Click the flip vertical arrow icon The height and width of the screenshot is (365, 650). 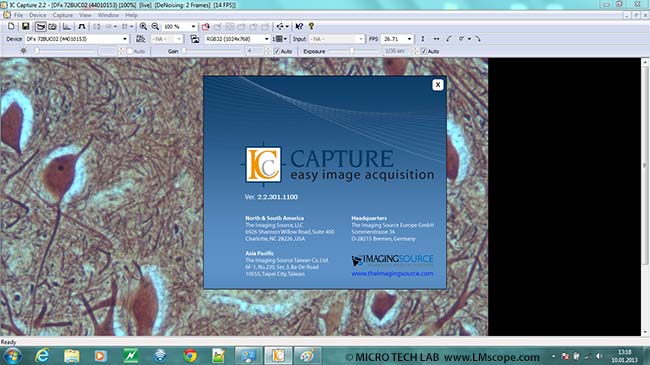point(423,39)
